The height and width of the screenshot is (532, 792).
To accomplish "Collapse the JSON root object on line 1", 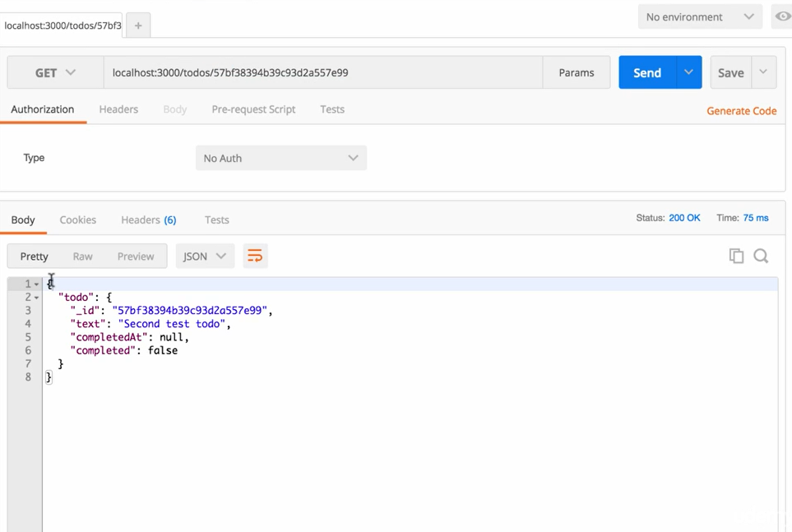I will point(36,285).
